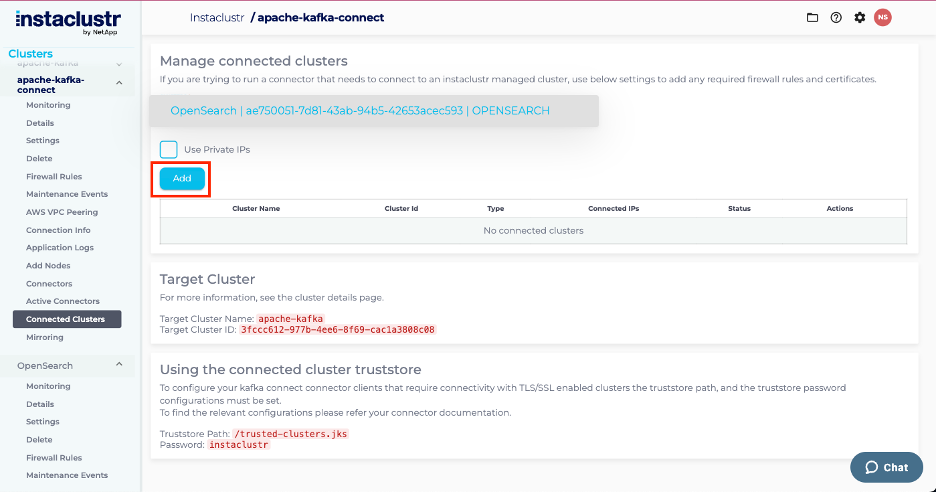Click the Instaclustr breadcrumb link
The width and height of the screenshot is (936, 492).
217,18
